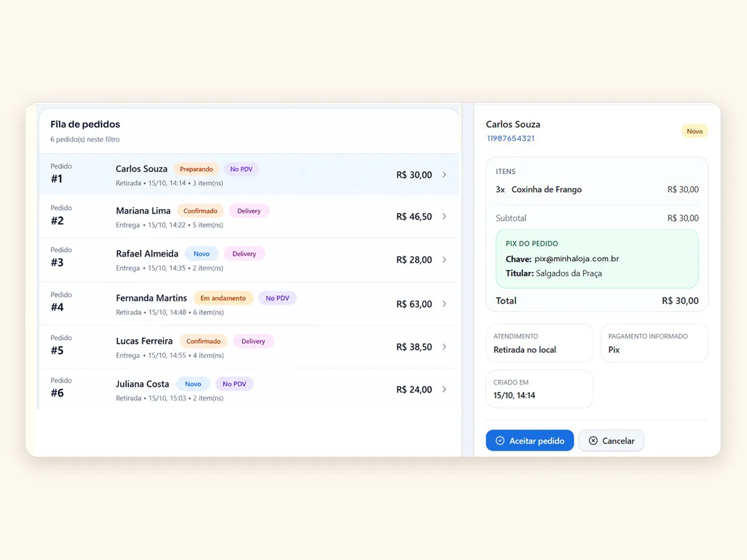
Task: Click the Preparando status badge
Action: click(x=196, y=169)
